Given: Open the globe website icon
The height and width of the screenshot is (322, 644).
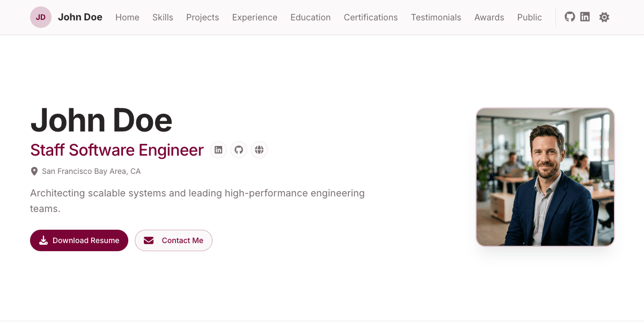Looking at the screenshot, I should click(x=259, y=150).
